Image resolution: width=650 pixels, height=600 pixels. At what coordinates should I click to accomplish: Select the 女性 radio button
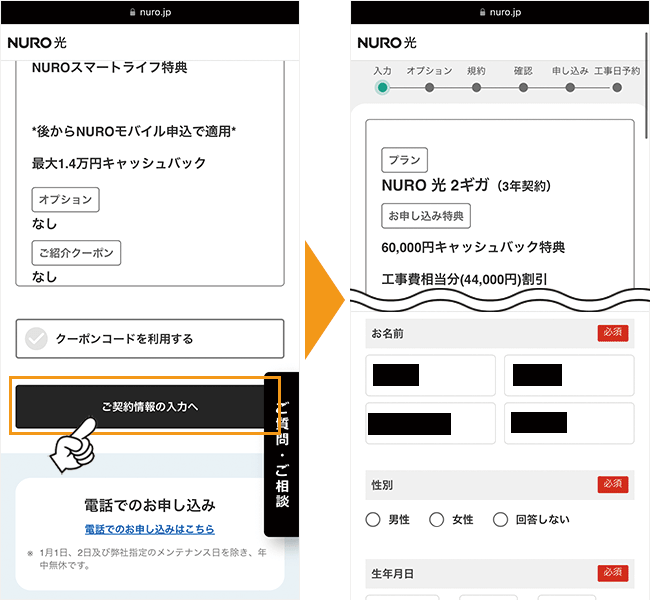[437, 519]
